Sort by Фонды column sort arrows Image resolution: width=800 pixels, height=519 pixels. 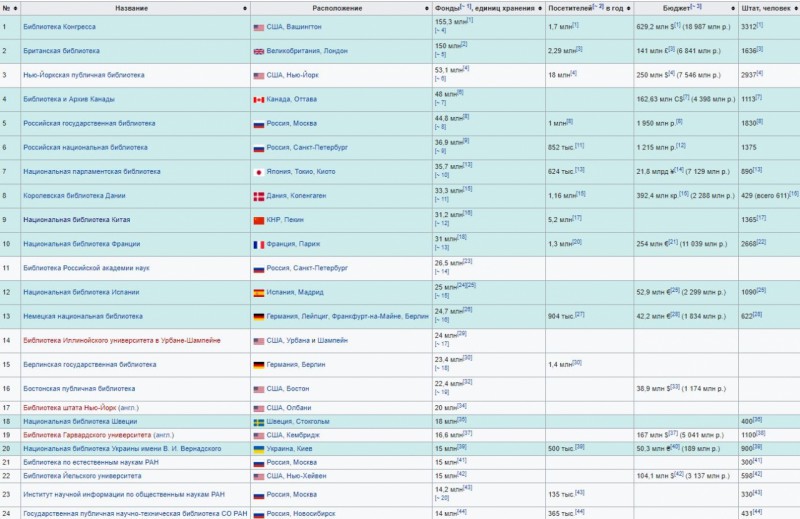540,8
